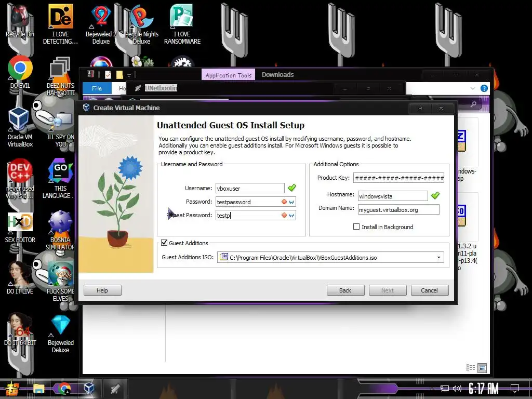Viewport: 532px width, 399px height.
Task: Open the I LOVE DETECTING desktop shortcut
Action: coord(60,24)
